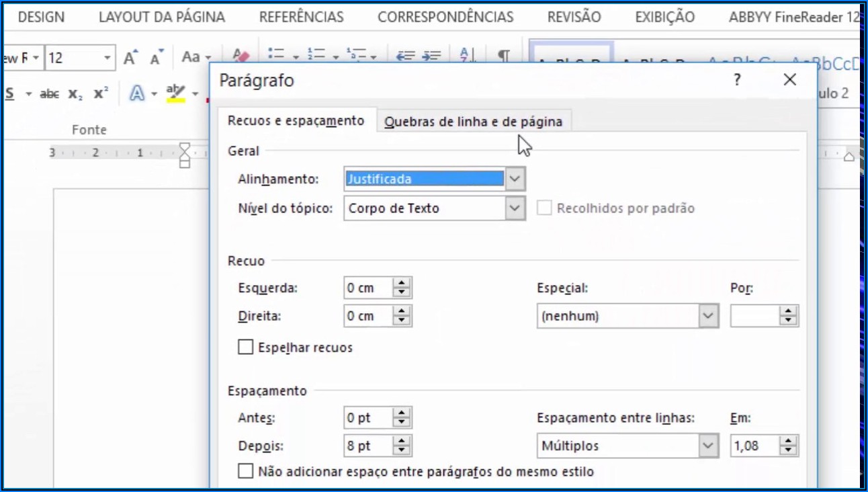
Task: Open the Change Case (Aa) menu
Action: (196, 58)
